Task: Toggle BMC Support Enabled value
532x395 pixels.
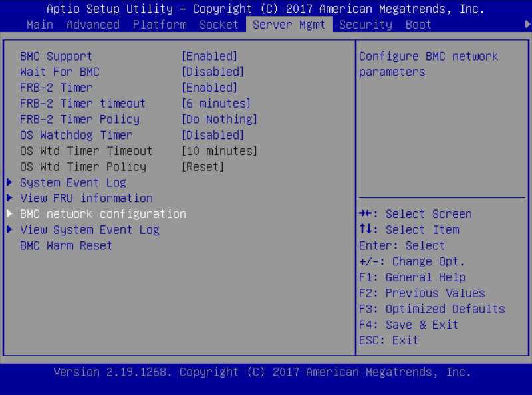Action: pyautogui.click(x=209, y=57)
